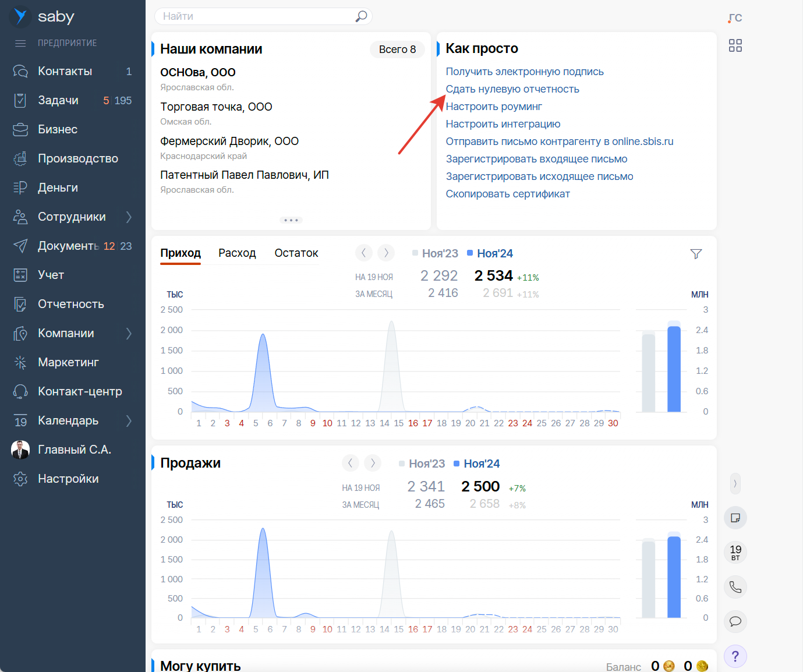
Task: Toggle the Ноя'23 legend in Продажи chart
Action: [x=422, y=464]
